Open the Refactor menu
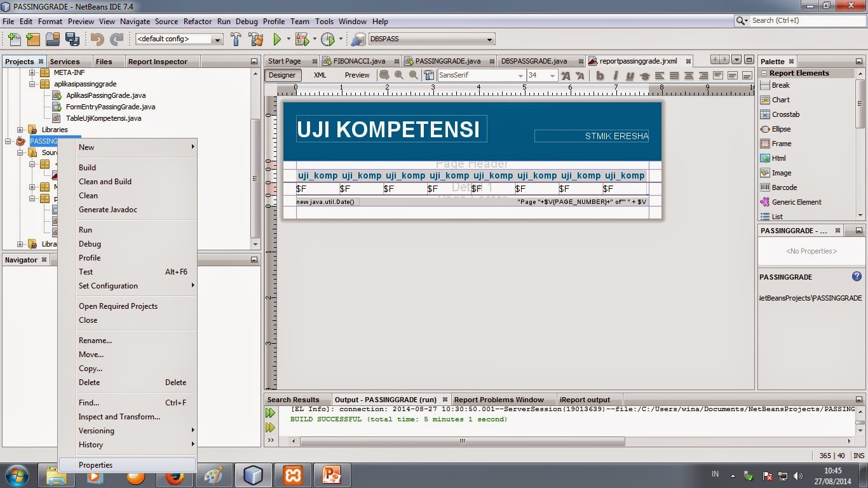The image size is (868, 488). [198, 21]
